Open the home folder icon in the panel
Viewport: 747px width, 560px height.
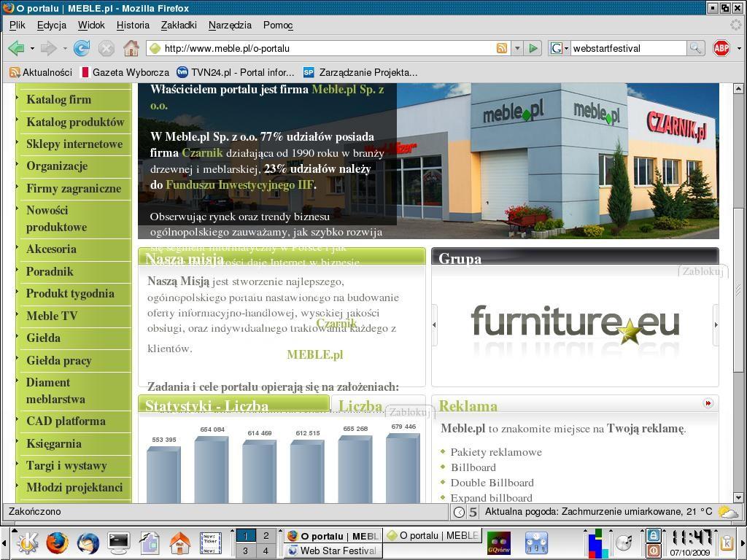[x=180, y=543]
